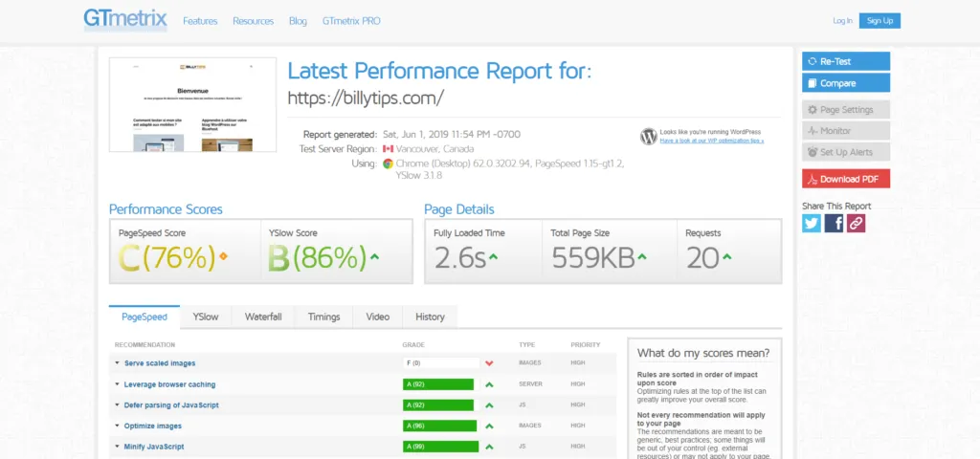980x459 pixels.
Task: Expand Leverage browser caching recommendation
Action: (169, 384)
